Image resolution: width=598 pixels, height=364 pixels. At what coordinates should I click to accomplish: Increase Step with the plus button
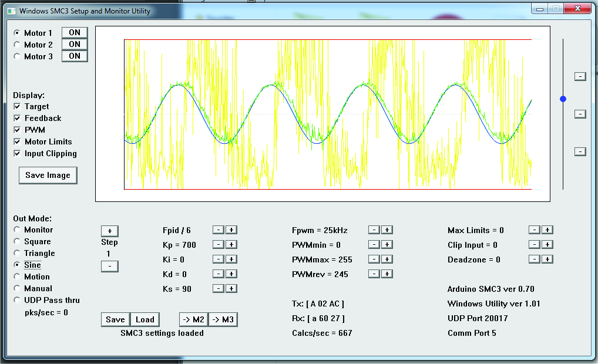110,231
